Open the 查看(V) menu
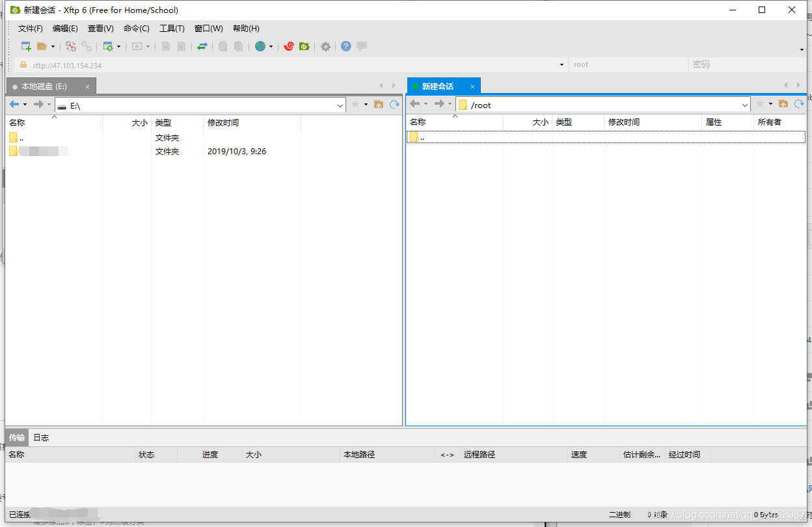 [101, 29]
